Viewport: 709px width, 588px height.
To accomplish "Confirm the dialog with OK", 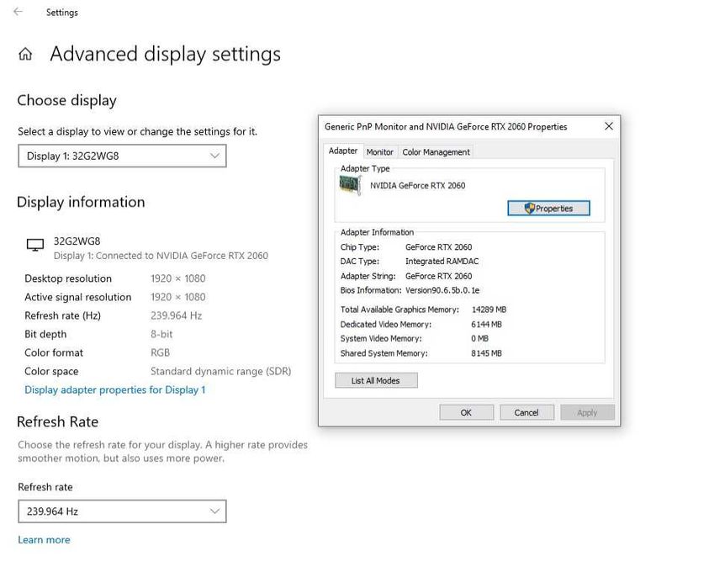I will [x=466, y=412].
